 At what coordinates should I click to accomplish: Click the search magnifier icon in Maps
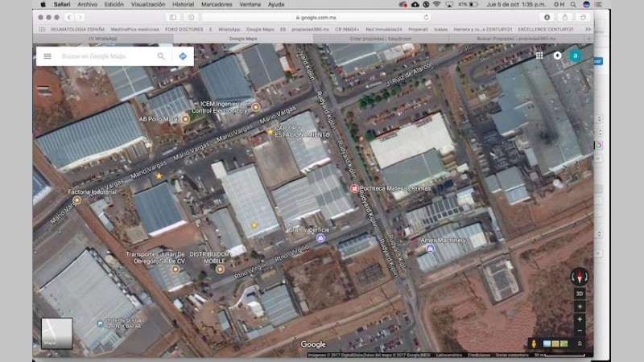[161, 56]
